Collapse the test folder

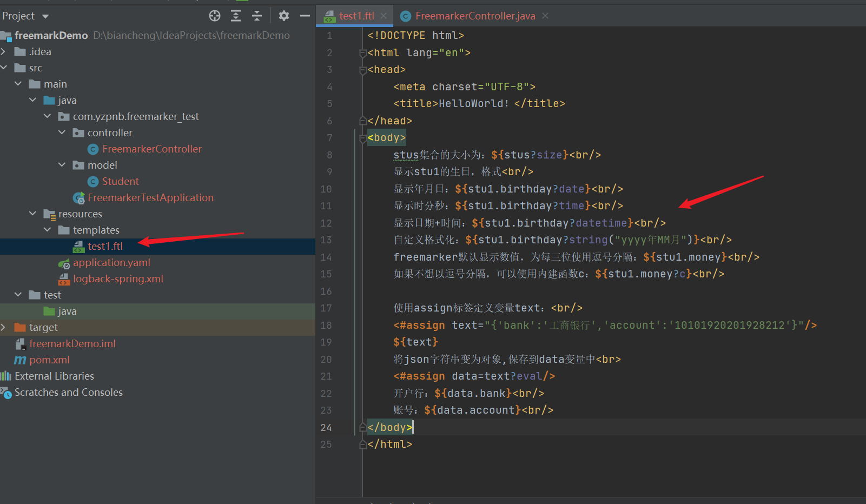(x=18, y=295)
